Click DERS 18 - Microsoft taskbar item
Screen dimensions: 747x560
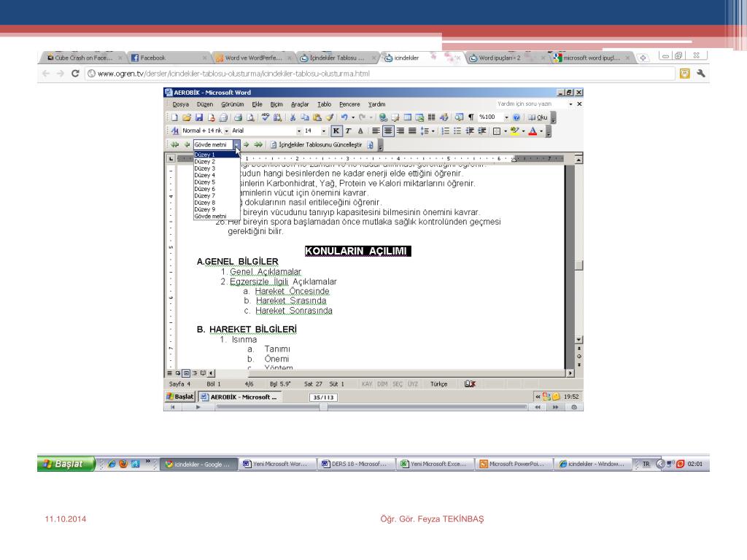click(x=355, y=464)
